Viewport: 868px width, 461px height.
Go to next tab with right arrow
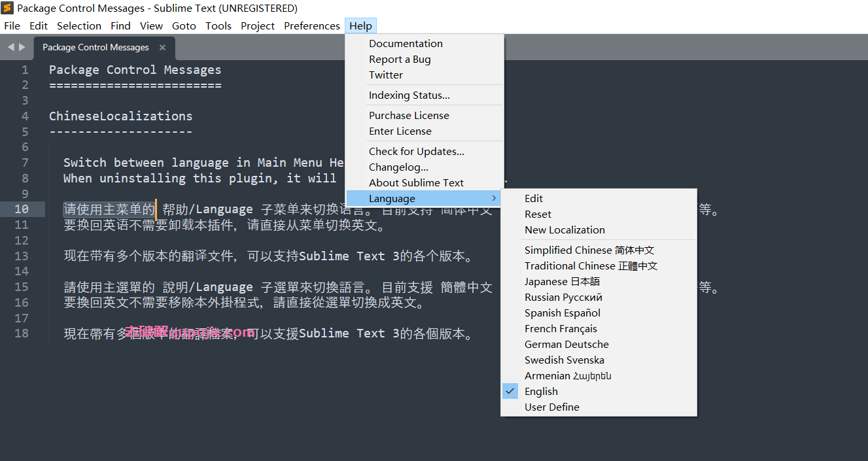pyautogui.click(x=22, y=47)
